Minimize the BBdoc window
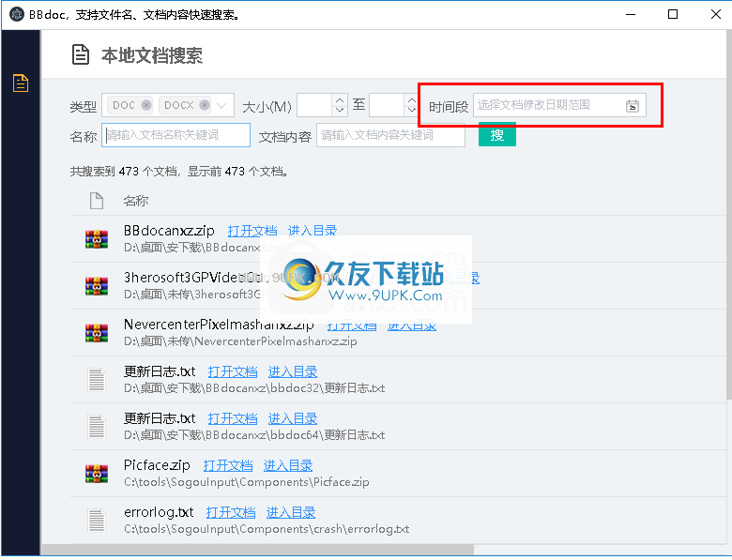 (631, 14)
